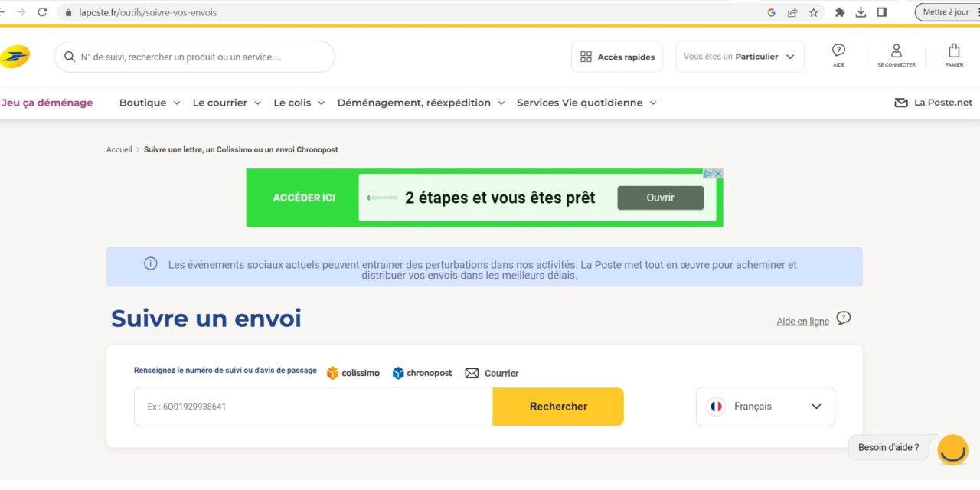980x490 pixels.
Task: Focus the tracking number input field
Action: click(313, 407)
